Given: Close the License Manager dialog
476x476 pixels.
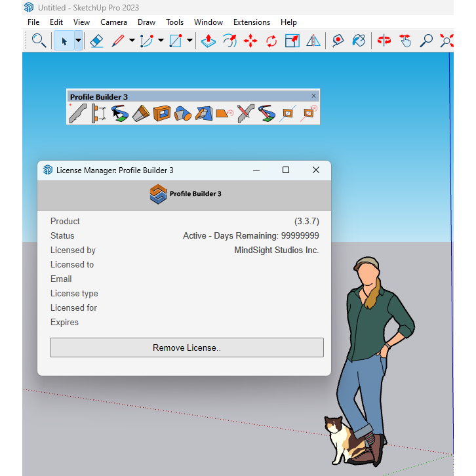Looking at the screenshot, I should coord(316,170).
